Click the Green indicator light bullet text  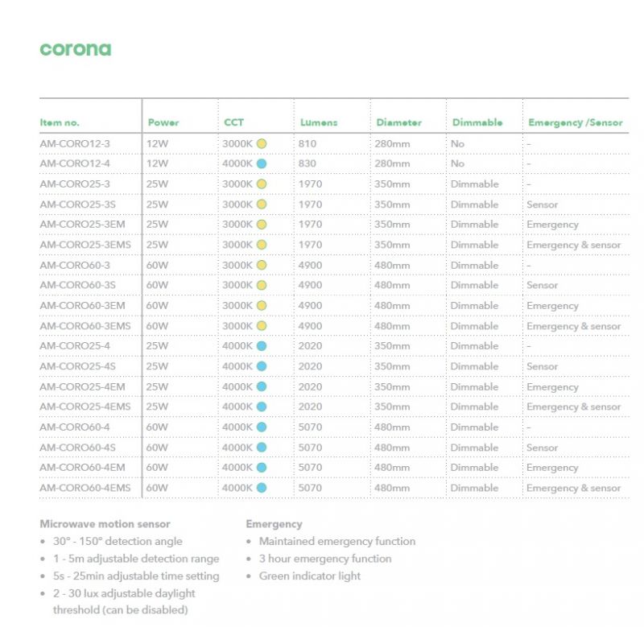(310, 576)
